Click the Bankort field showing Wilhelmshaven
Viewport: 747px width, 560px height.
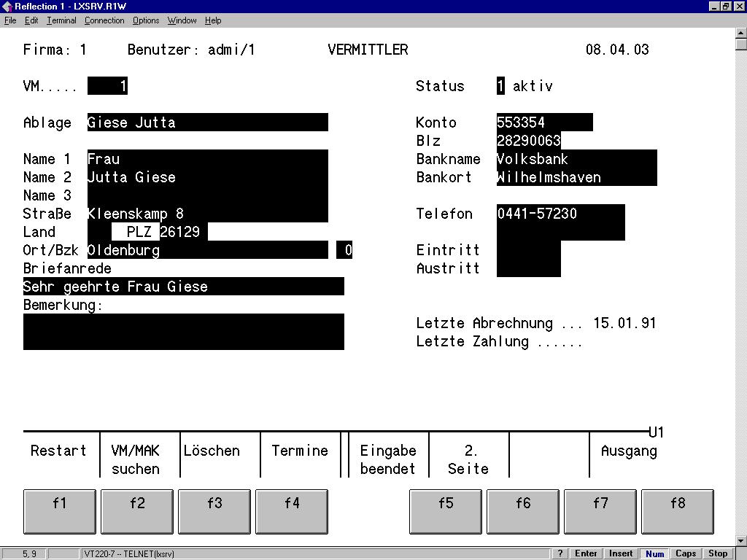[x=577, y=176]
